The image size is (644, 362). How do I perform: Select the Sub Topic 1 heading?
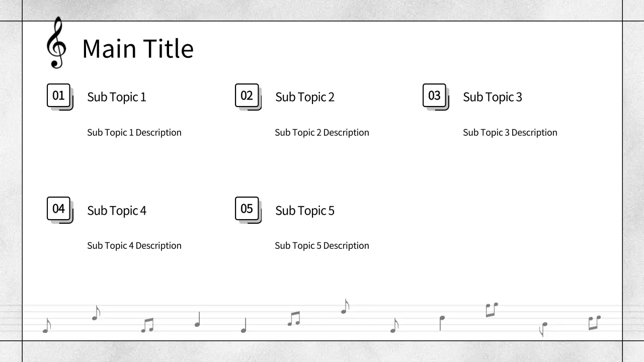pos(116,97)
